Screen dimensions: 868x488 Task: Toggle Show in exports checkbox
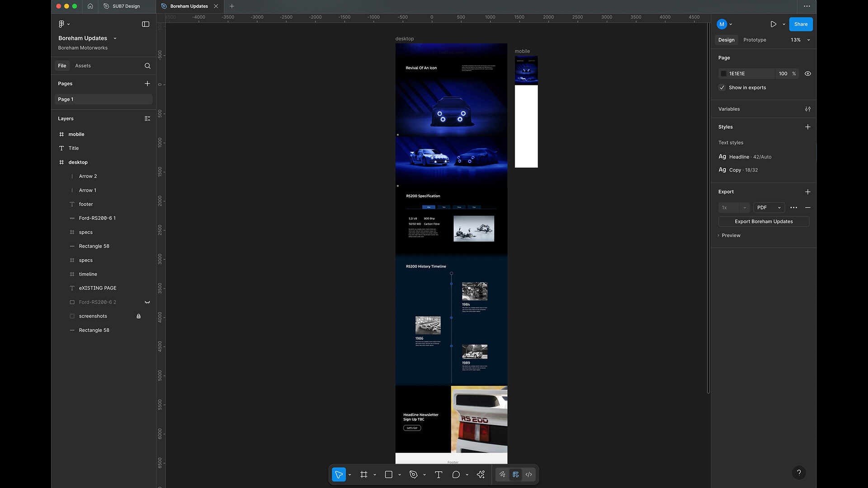click(722, 88)
